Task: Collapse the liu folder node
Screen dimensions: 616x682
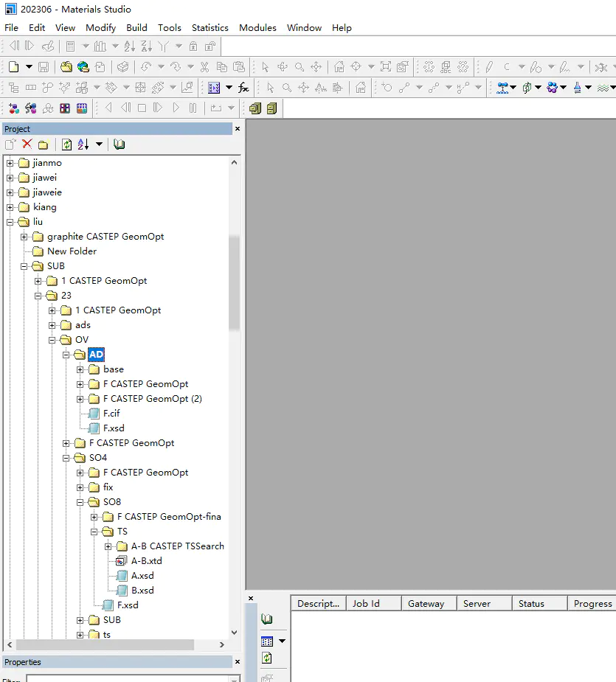Action: pyautogui.click(x=10, y=222)
